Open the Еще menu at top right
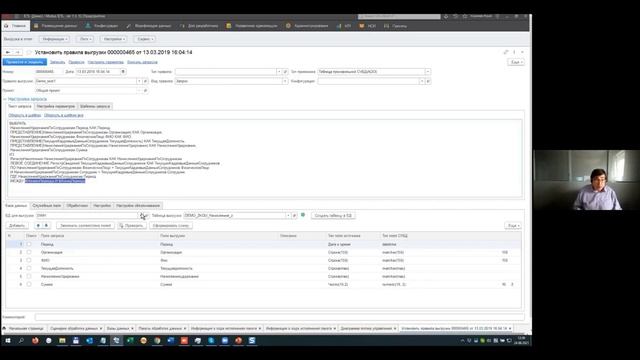Image resolution: width=640 pixels, height=360 pixels. pyautogui.click(x=516, y=62)
